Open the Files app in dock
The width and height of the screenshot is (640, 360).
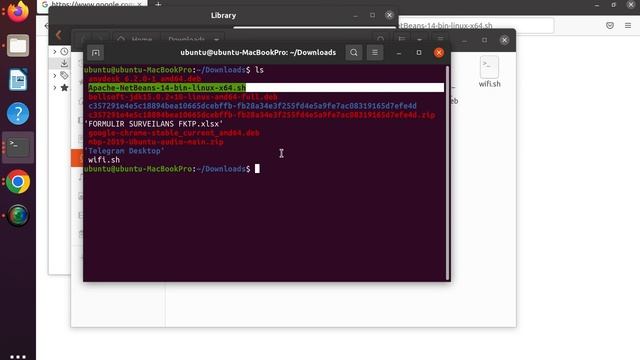(18, 45)
